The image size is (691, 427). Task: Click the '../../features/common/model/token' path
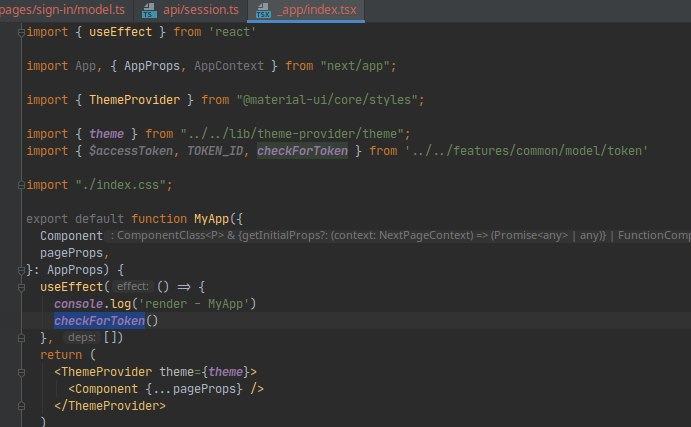[526, 151]
